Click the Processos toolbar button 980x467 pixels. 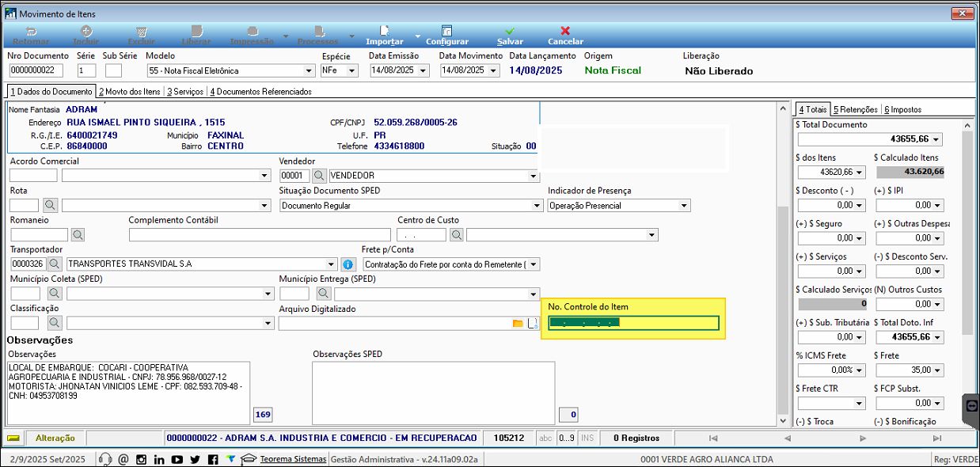pos(317,36)
